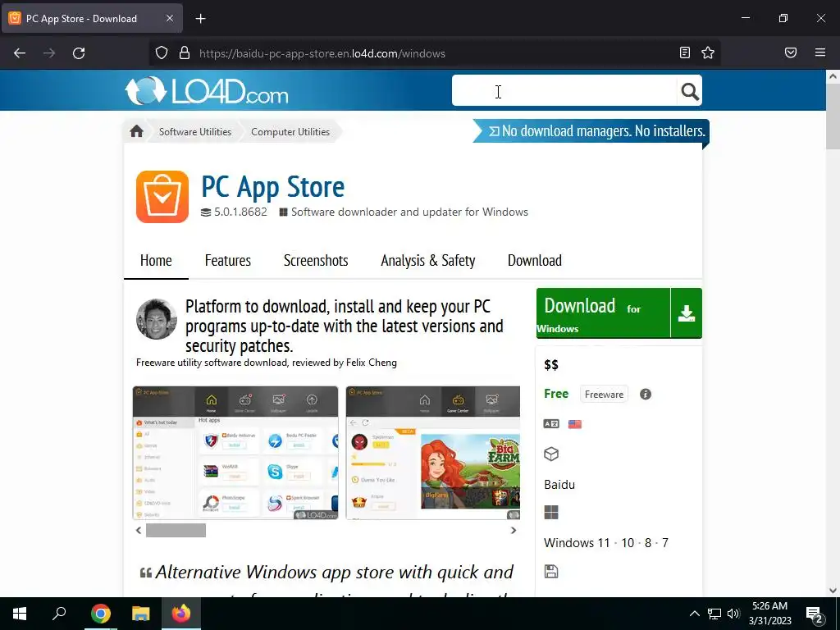Screen dimensions: 840x630
Task: Click the gallery right arrow
Action: [x=514, y=531]
